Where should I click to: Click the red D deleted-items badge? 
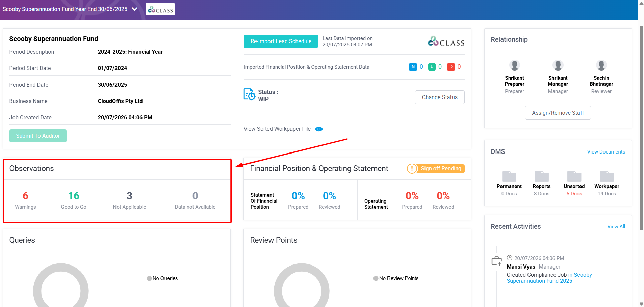click(450, 67)
